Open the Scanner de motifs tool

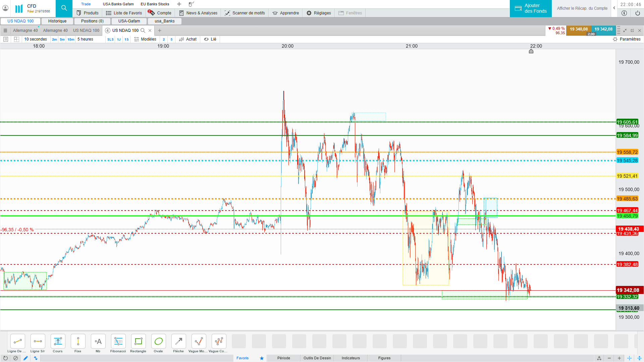coord(245,13)
